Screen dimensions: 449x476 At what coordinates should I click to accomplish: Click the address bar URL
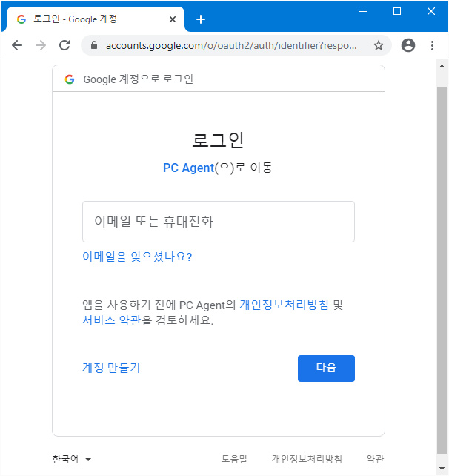click(x=231, y=45)
